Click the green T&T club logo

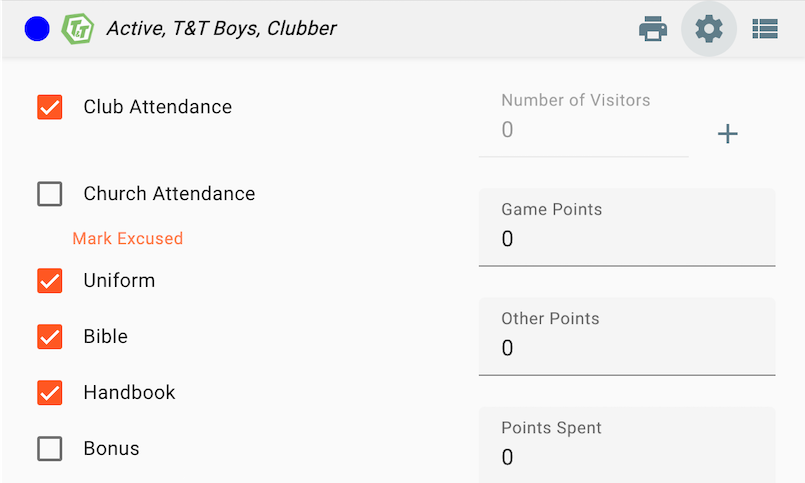point(77,29)
